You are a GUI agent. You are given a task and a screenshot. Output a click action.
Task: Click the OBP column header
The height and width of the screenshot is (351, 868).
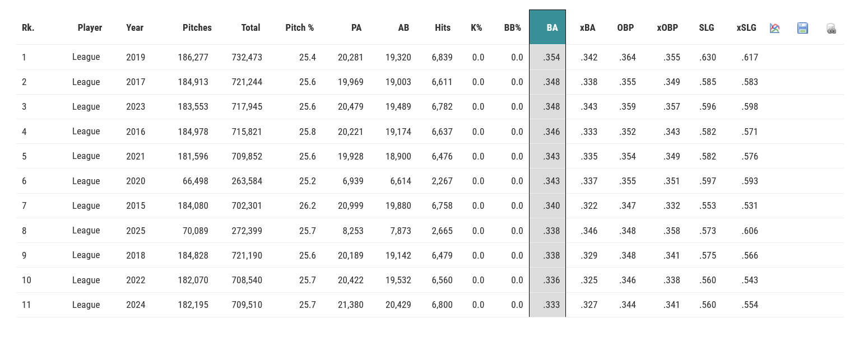pyautogui.click(x=625, y=27)
